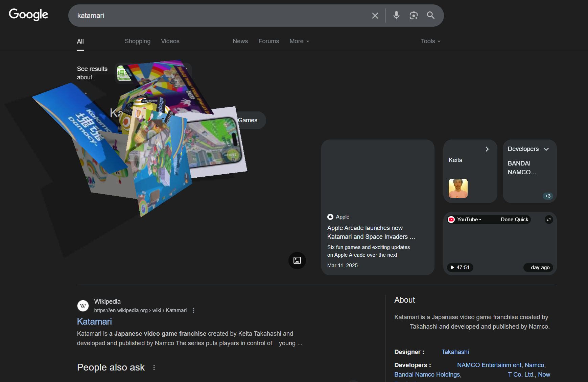Click 'BANDAI NAMCO…' developer text
The height and width of the screenshot is (382, 588).
point(522,168)
